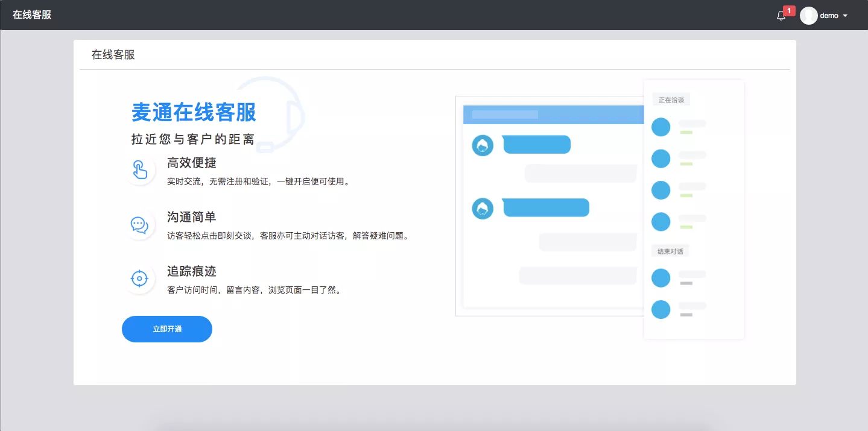Viewport: 868px width, 431px height.
Task: Open the demo username menu
Action: click(829, 16)
